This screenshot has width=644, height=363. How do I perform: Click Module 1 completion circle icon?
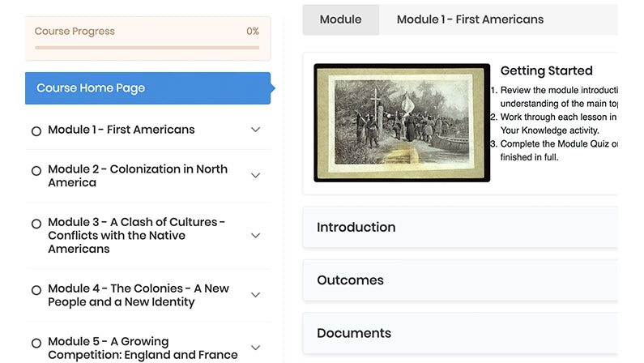(x=36, y=130)
